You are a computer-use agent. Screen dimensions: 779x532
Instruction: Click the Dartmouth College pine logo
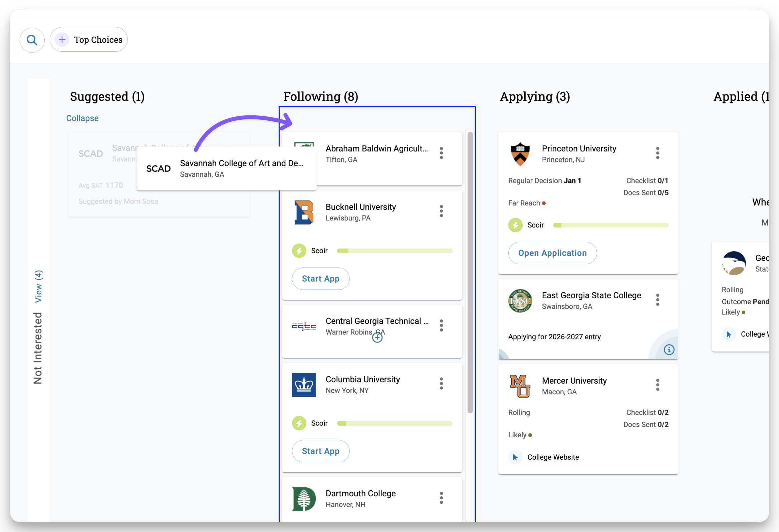pos(304,499)
